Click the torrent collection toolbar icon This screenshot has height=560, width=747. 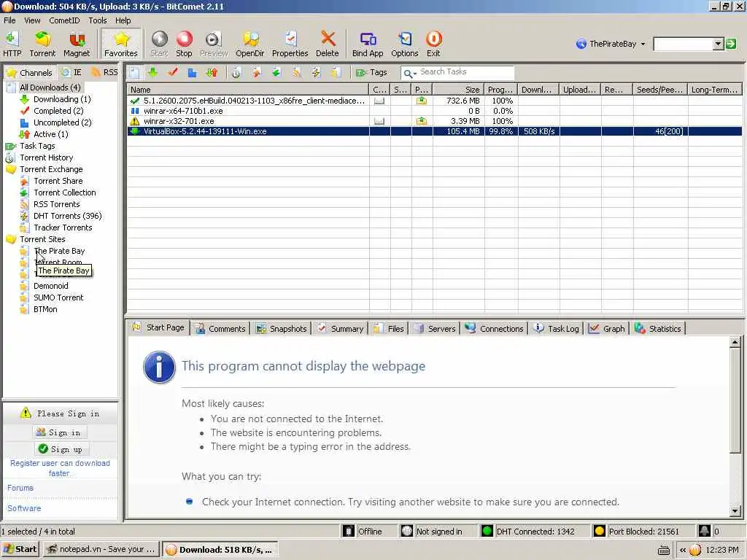pyautogui.click(x=276, y=72)
